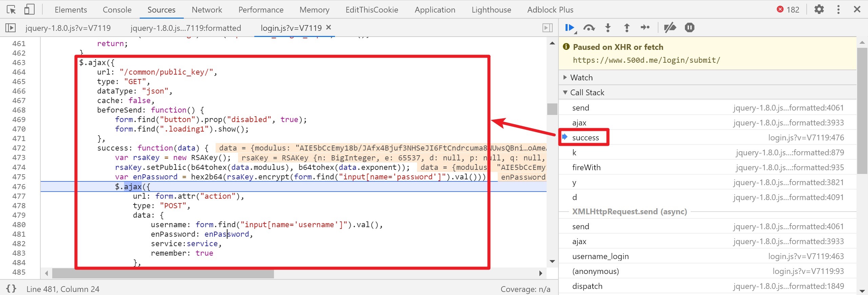Open the EditThisCookie tab
868x295 pixels.
372,10
